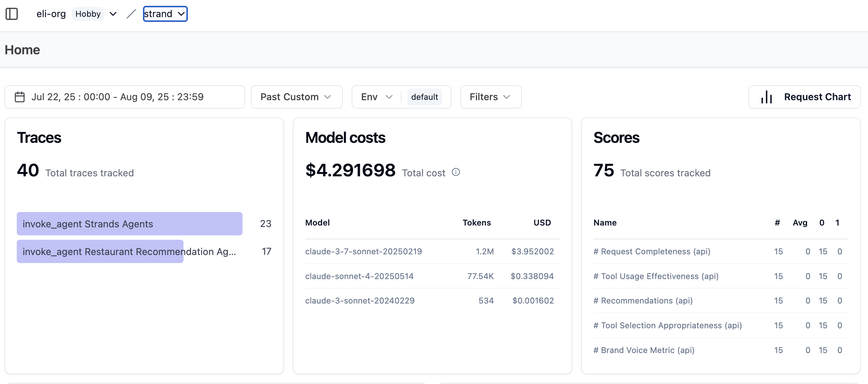868x384 pixels.
Task: Expand the Filters dropdown
Action: point(490,97)
